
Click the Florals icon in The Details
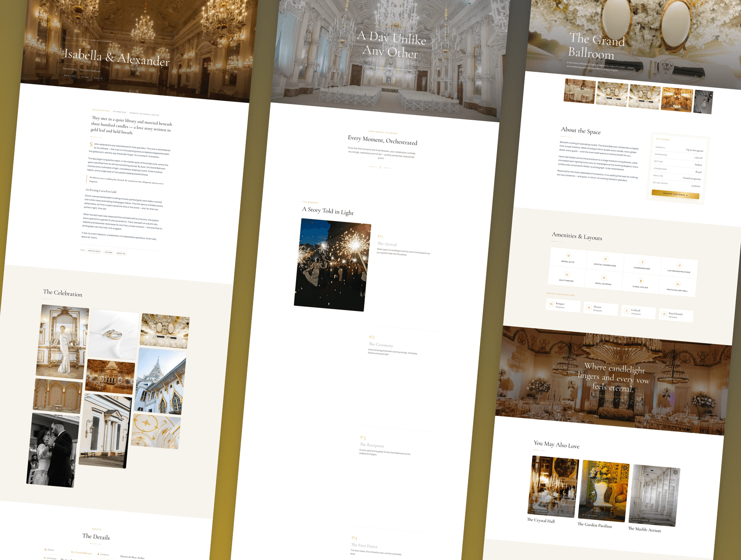pyautogui.click(x=98, y=554)
